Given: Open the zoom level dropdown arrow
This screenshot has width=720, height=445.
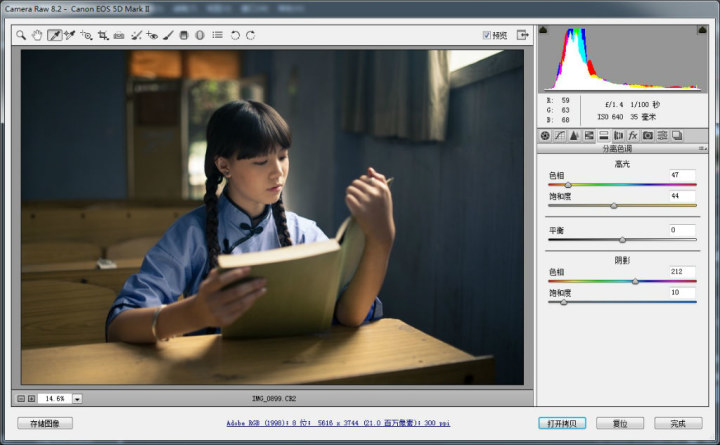Looking at the screenshot, I should point(77,399).
